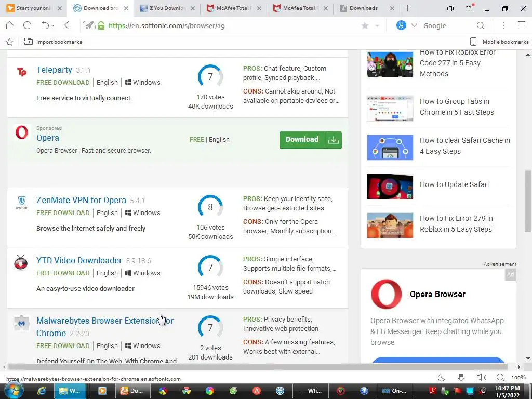Open 'How to Group Tabs in Chrome' article
Image resolution: width=532 pixels, height=399 pixels.
[x=457, y=107]
